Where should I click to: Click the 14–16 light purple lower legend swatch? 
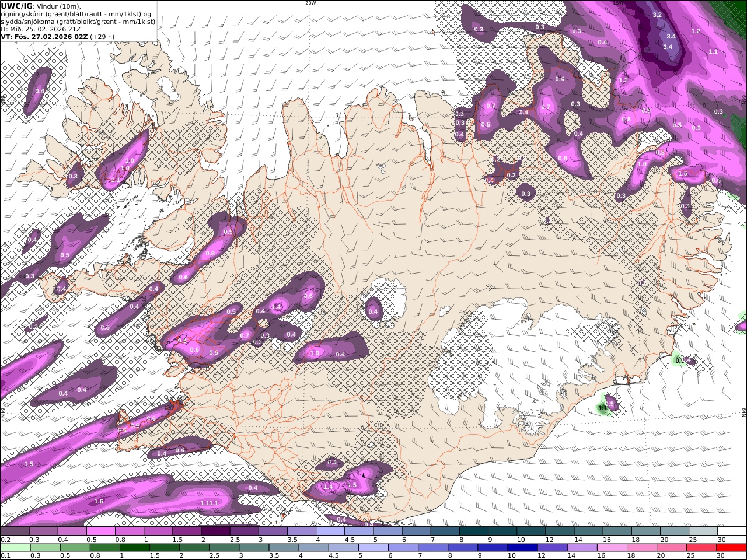pyautogui.click(x=581, y=548)
